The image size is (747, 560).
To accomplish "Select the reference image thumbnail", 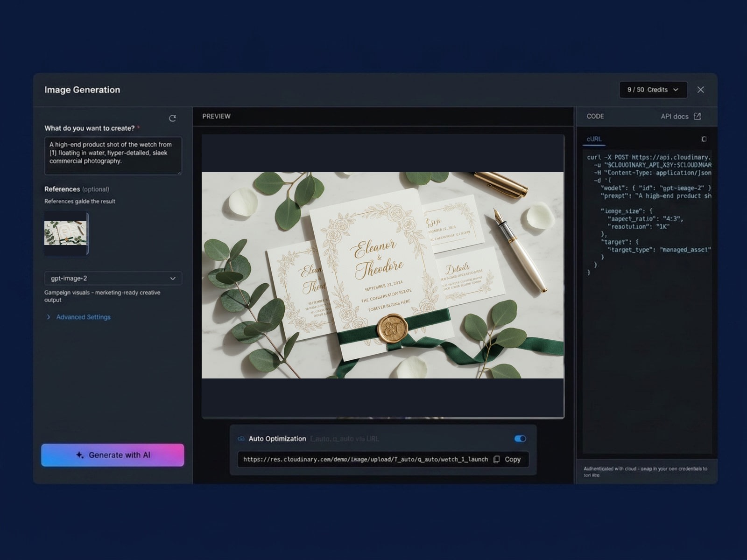I will click(65, 233).
